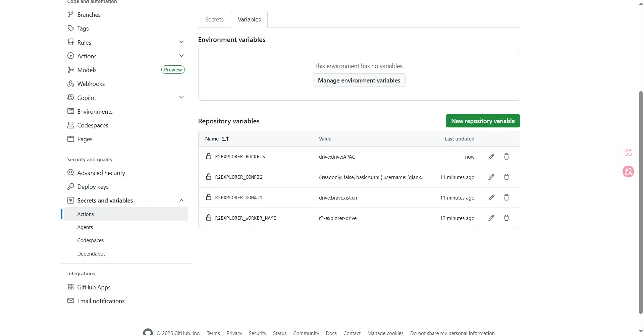Expand the Rules section chevron
Image resolution: width=644 pixels, height=335 pixels.
pos(181,42)
